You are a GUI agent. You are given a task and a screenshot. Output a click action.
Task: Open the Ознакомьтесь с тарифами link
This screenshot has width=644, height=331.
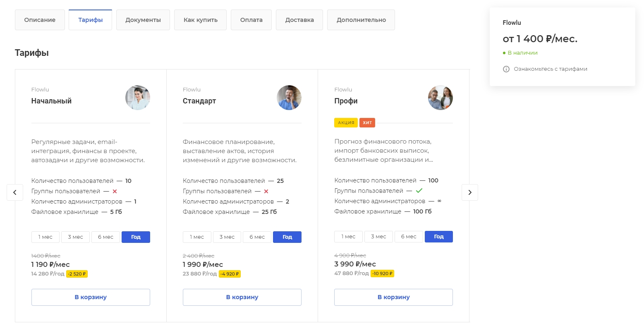551,69
